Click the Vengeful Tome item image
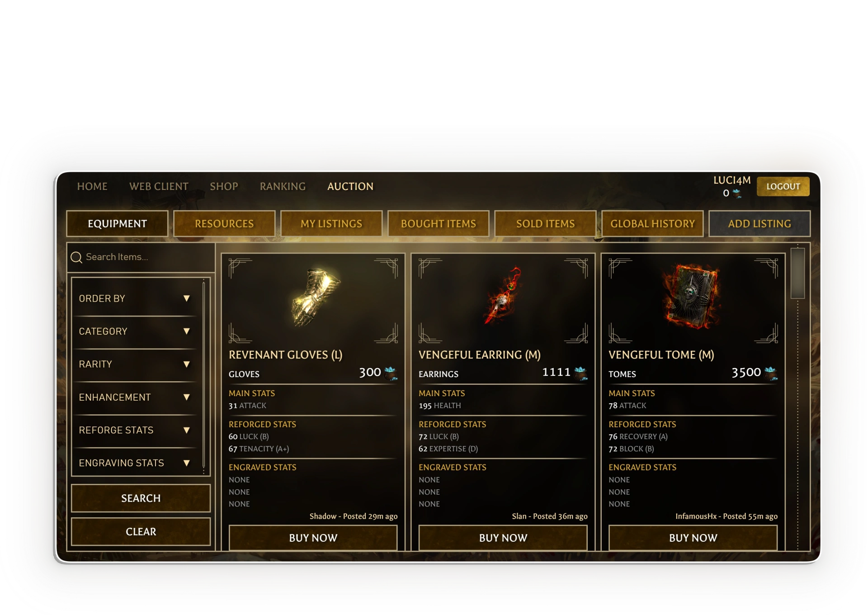This screenshot has height=615, width=868. (691, 297)
